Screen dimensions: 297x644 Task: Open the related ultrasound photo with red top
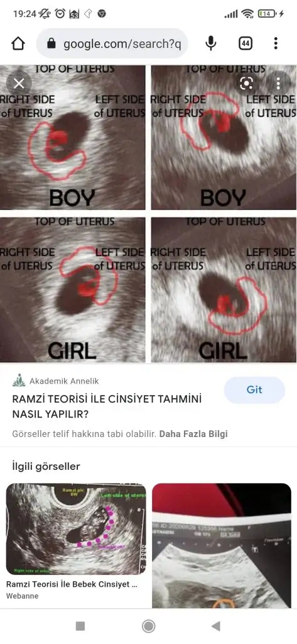point(222,546)
